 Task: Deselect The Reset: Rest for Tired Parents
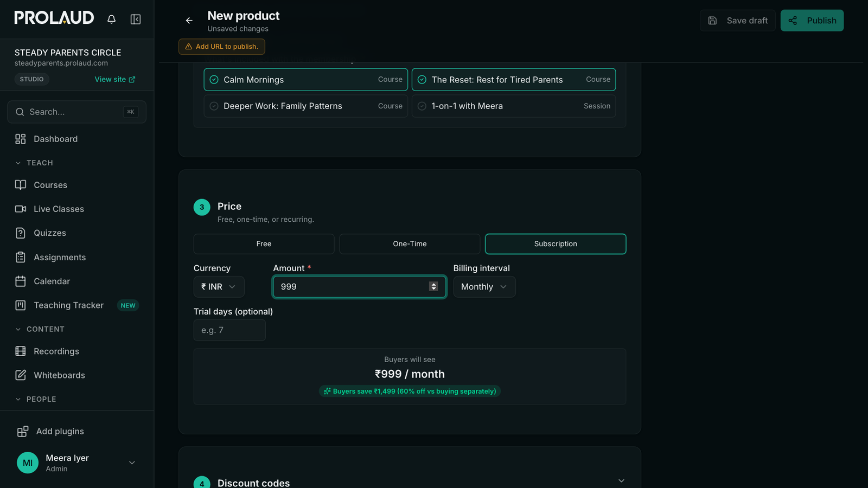(514, 80)
